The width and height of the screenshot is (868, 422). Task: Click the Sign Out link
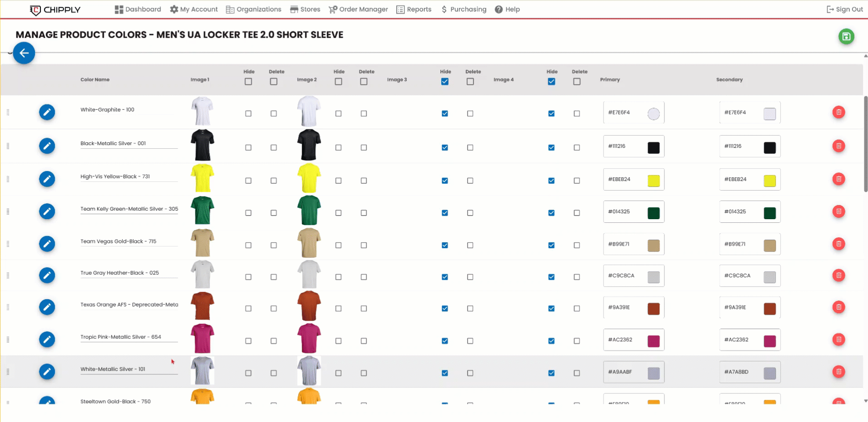844,9
